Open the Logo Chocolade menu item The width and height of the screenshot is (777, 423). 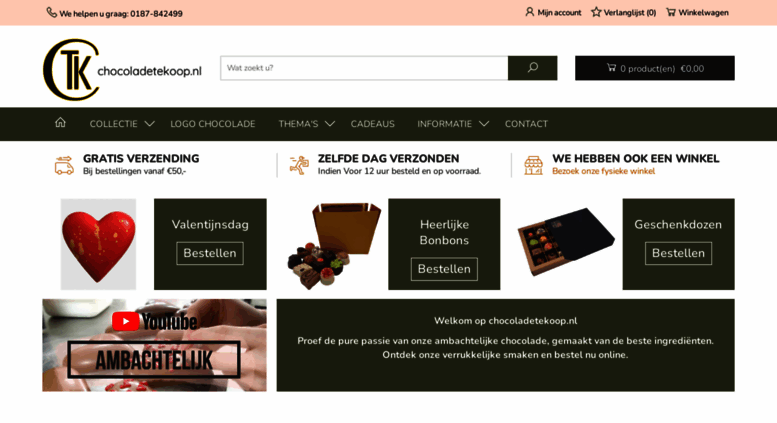coord(213,124)
